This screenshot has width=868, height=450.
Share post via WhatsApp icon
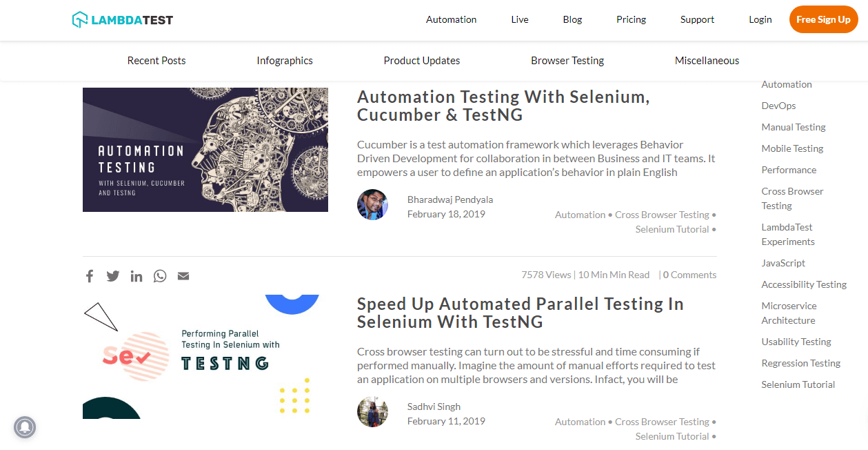point(160,276)
